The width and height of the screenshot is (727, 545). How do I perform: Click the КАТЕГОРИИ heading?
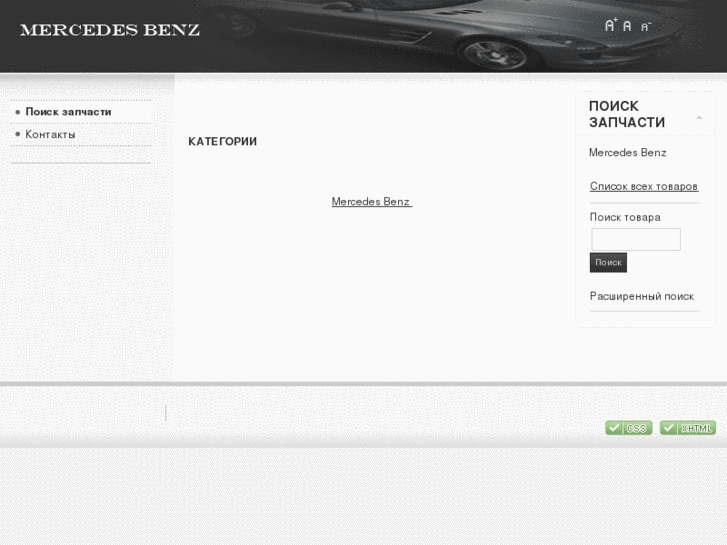pos(223,141)
